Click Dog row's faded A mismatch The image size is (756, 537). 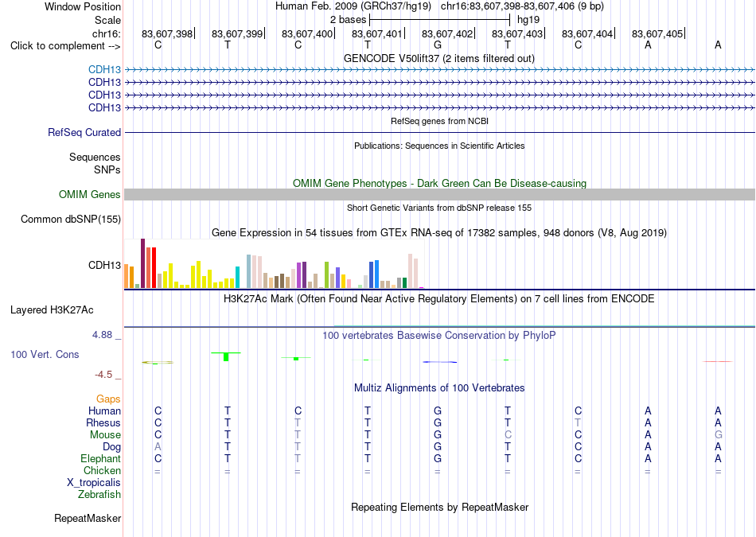[158, 446]
